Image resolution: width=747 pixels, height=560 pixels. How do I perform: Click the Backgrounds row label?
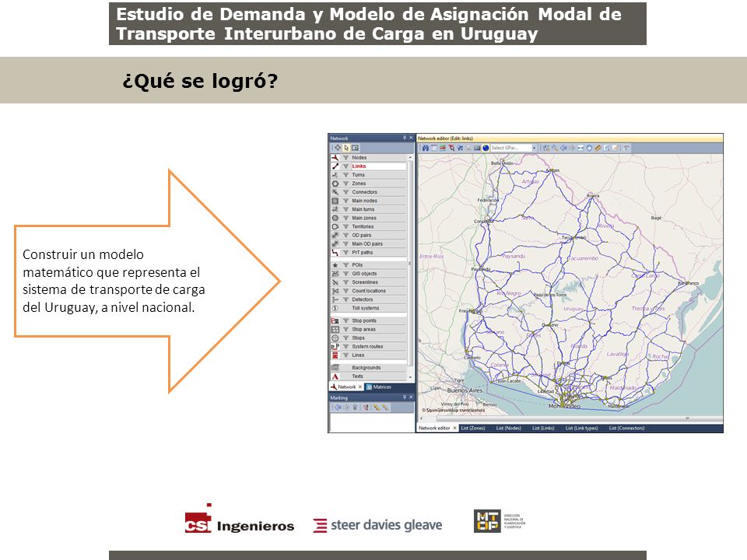click(366, 368)
